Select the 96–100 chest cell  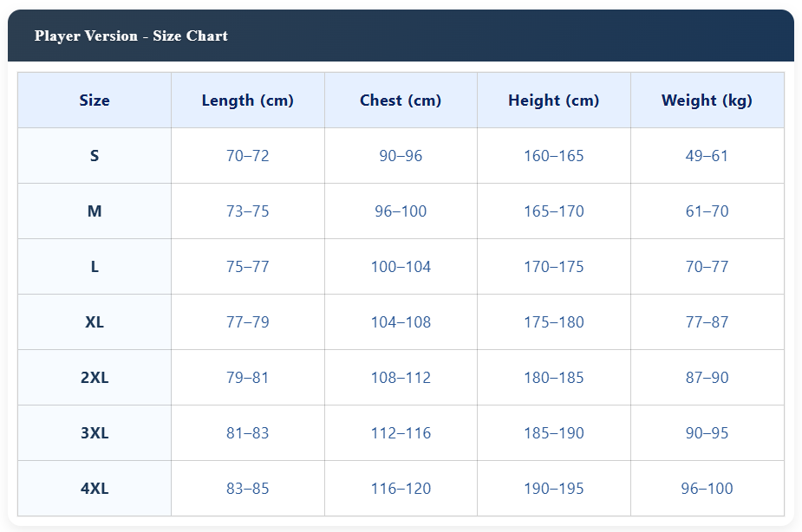point(401,211)
